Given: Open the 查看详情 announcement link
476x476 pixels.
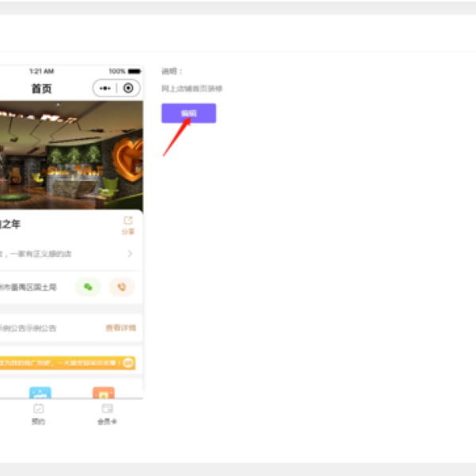Looking at the screenshot, I should tap(121, 328).
